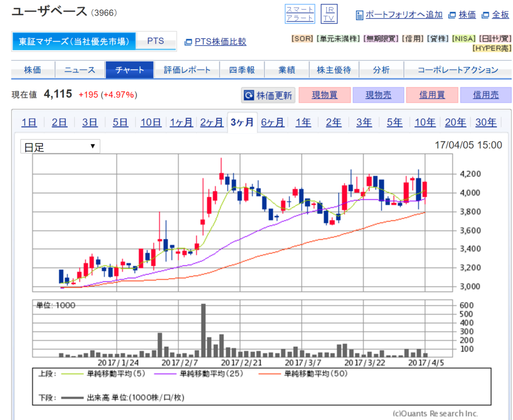Click the [無期限買] tag label
The image size is (513, 420).
381,39
